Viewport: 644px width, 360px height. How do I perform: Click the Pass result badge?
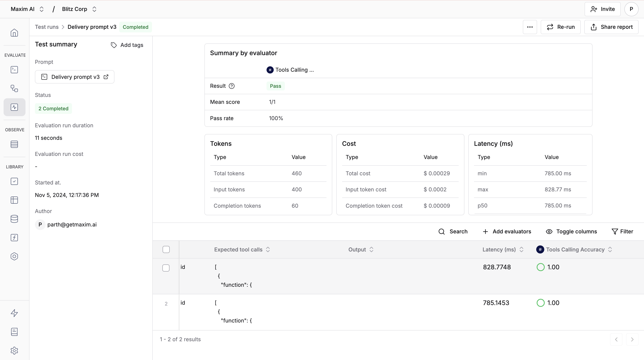click(x=275, y=86)
